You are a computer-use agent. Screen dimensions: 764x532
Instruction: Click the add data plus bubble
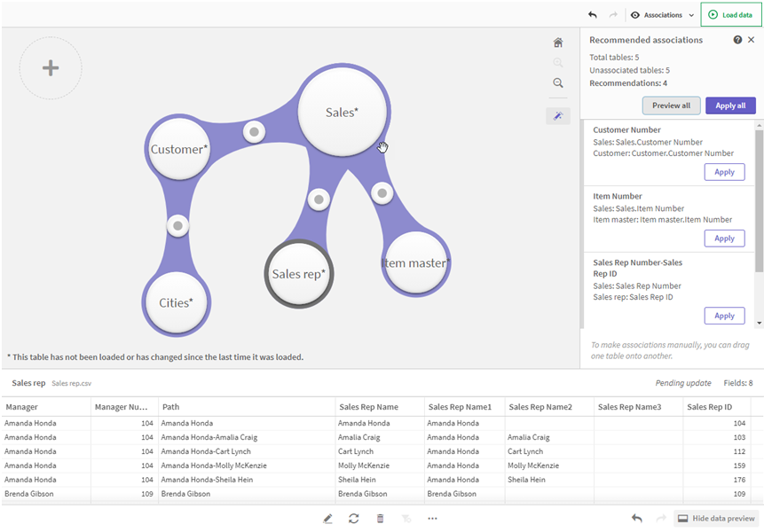pos(51,68)
